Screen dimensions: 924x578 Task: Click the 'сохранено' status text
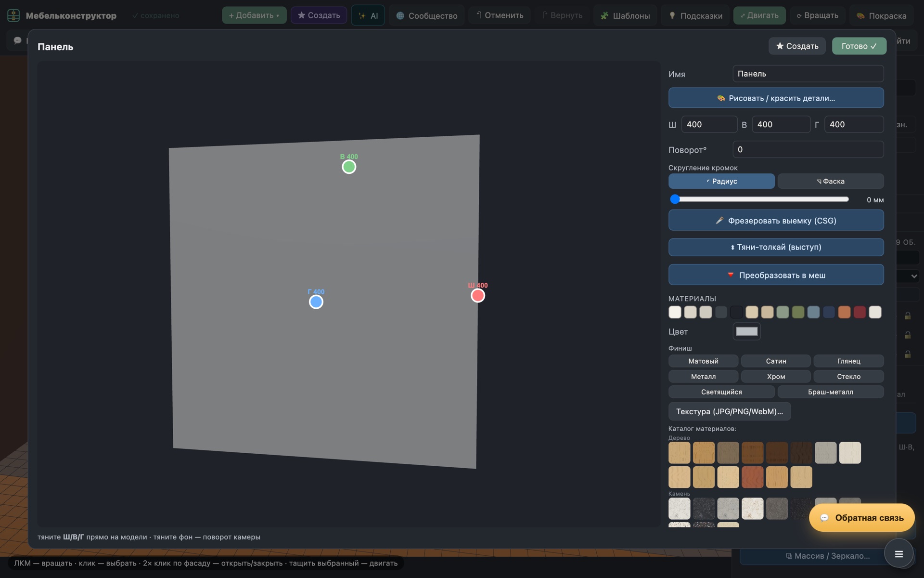(156, 15)
